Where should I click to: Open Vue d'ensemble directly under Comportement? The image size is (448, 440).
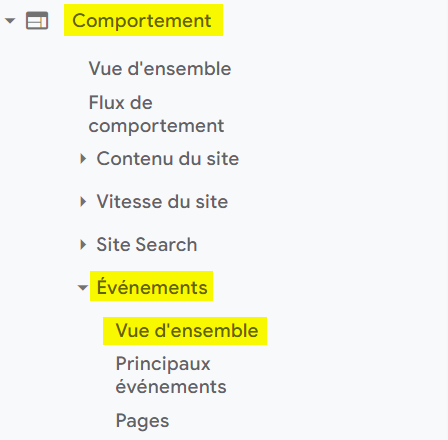tap(160, 69)
